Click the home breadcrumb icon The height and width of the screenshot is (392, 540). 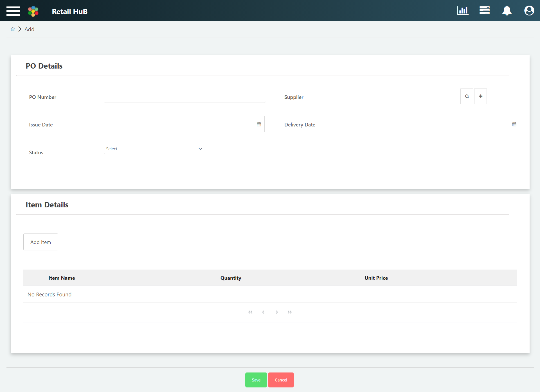(13, 29)
